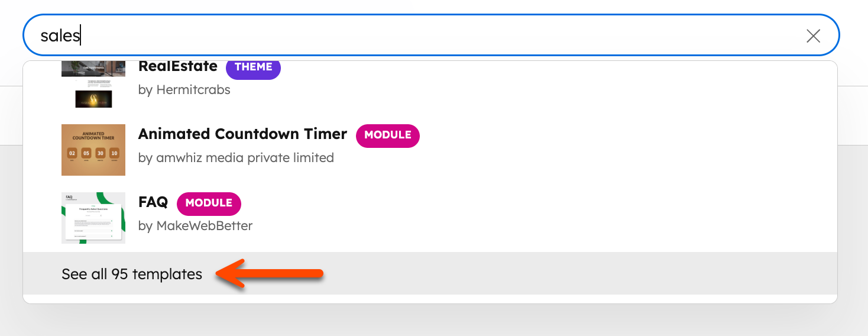Click into the search box containing "sales"
This screenshot has height=336, width=868.
click(414, 35)
